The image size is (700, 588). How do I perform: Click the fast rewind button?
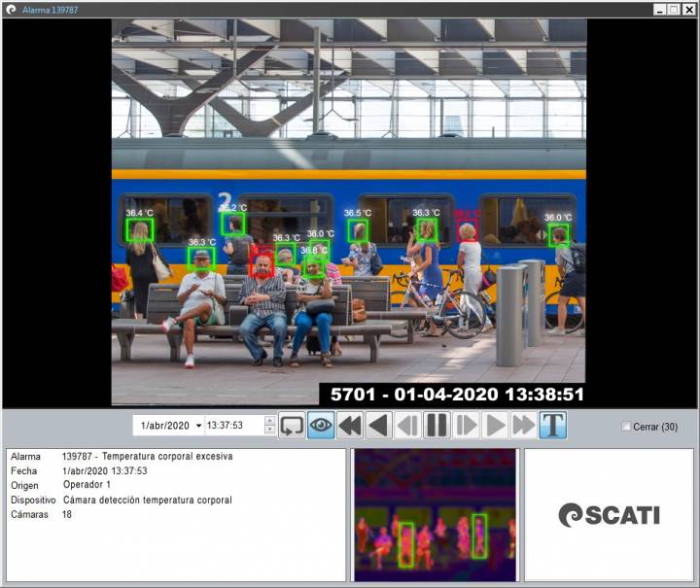[350, 425]
